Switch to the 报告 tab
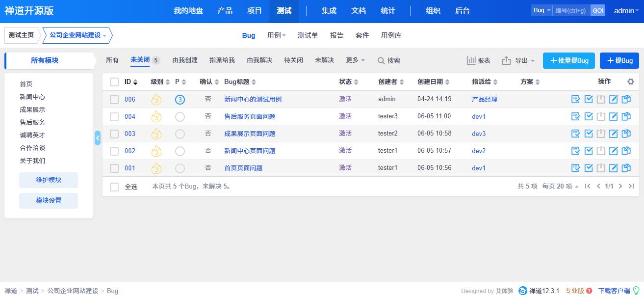 tap(337, 35)
